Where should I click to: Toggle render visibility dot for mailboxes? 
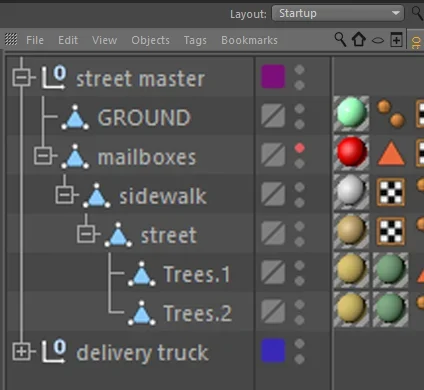point(299,164)
